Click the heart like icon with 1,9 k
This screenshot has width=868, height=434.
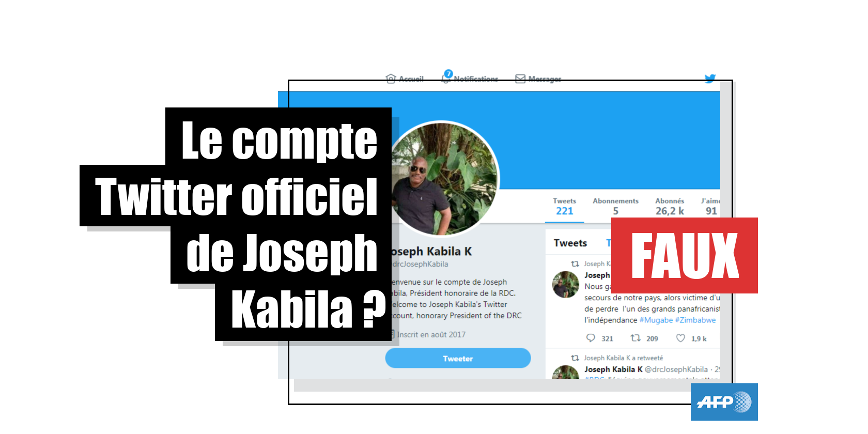681,338
